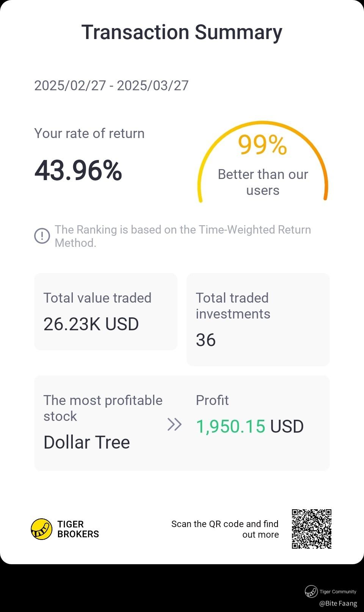This screenshot has height=612, width=364.
Task: Open the Dollar Tree stock name
Action: [x=87, y=442]
